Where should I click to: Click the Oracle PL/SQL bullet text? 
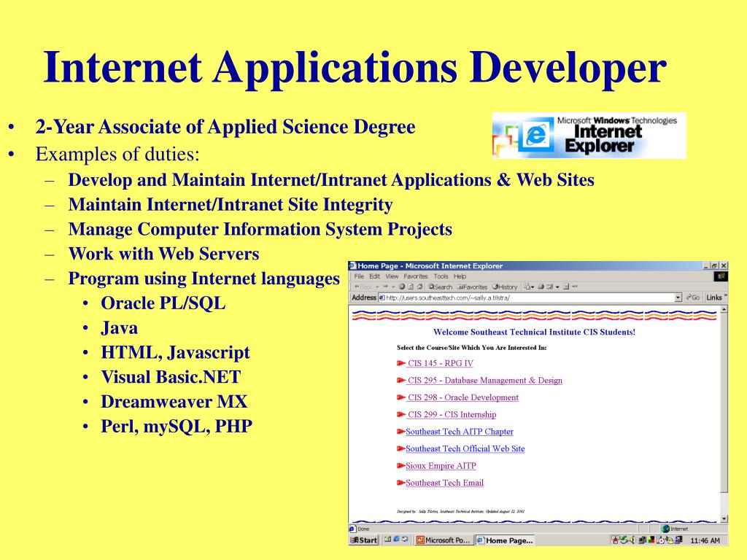(163, 303)
